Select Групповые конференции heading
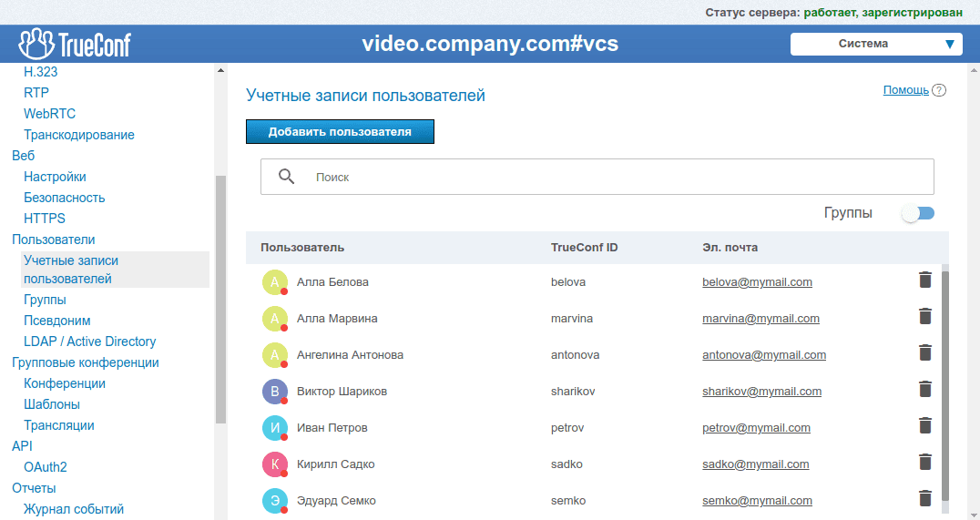This screenshot has width=980, height=520. (x=85, y=362)
